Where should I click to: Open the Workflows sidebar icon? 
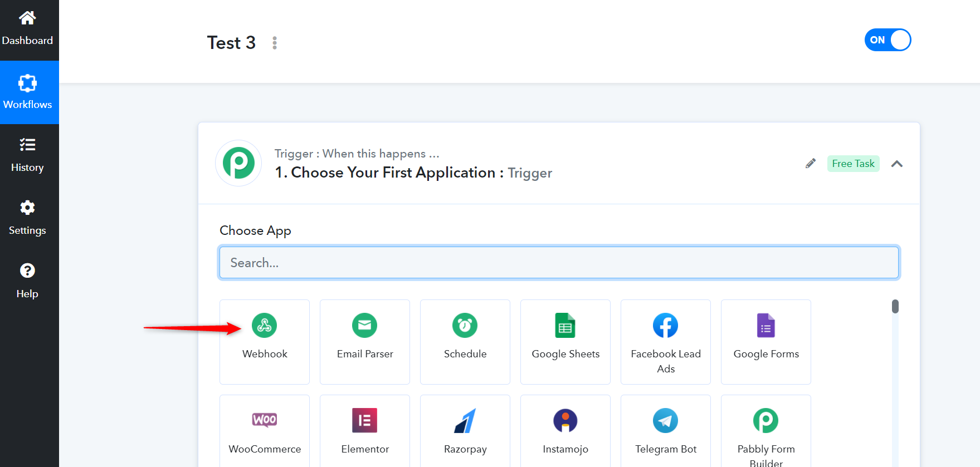(27, 83)
